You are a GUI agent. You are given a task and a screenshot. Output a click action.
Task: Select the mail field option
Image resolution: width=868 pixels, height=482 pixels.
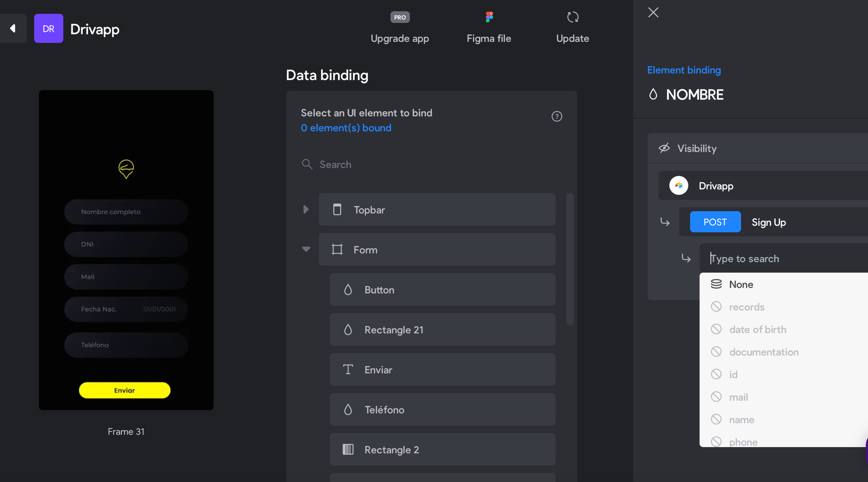pos(784,397)
